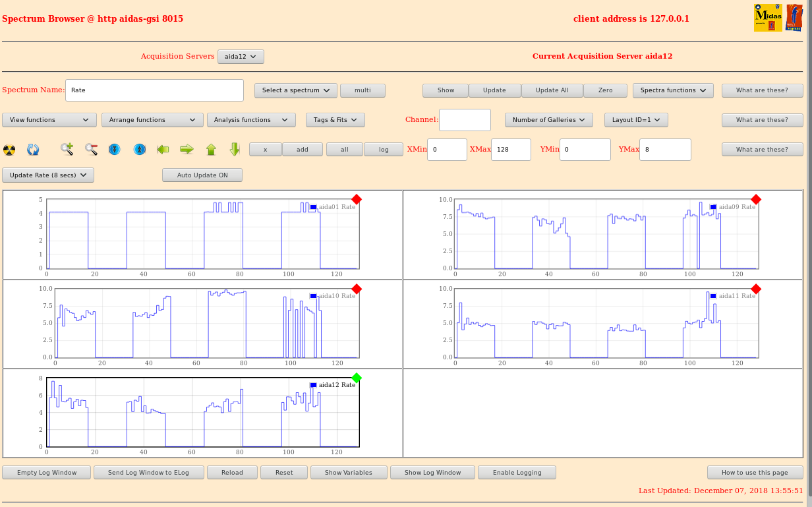Click the yellow radiation hazard icon
The image size is (812, 507).
tap(9, 150)
